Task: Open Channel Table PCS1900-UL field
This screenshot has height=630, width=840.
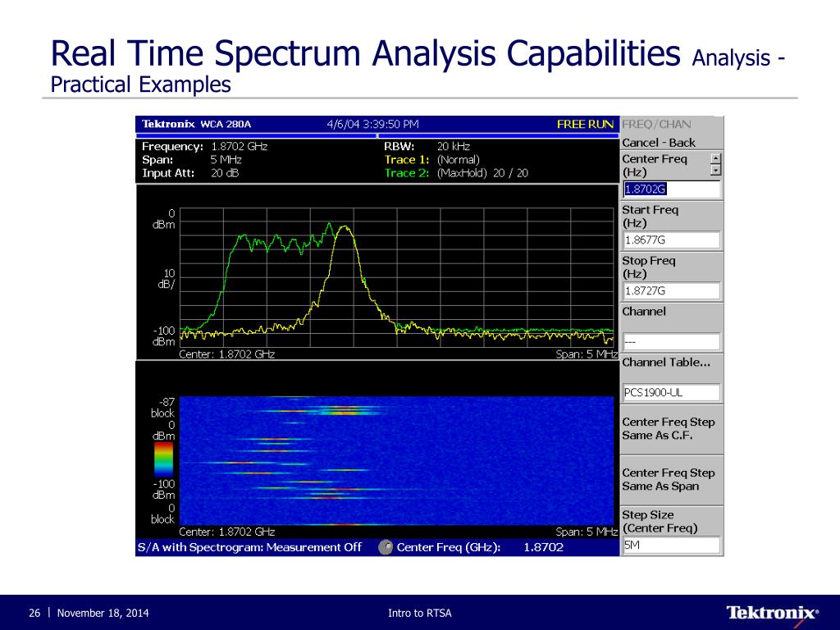Action: click(672, 393)
